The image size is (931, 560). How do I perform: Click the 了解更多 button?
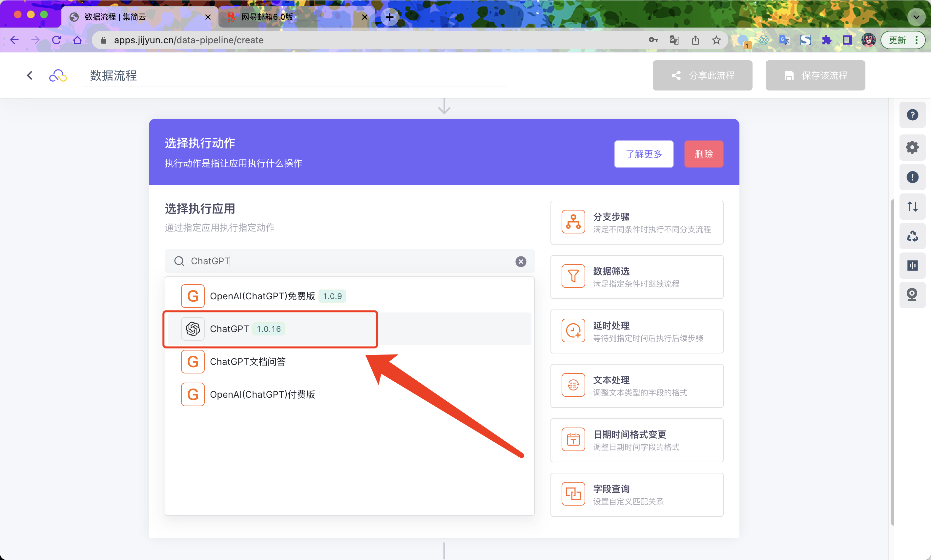644,154
